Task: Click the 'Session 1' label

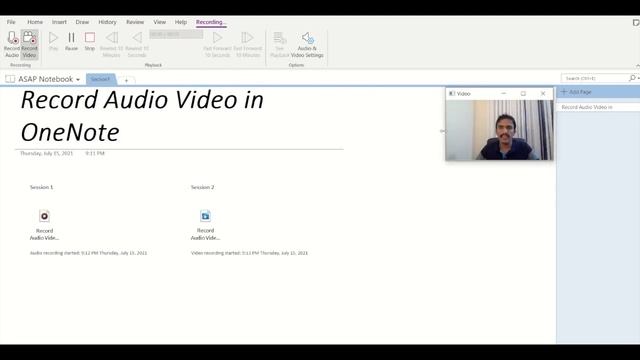Action: point(42,187)
